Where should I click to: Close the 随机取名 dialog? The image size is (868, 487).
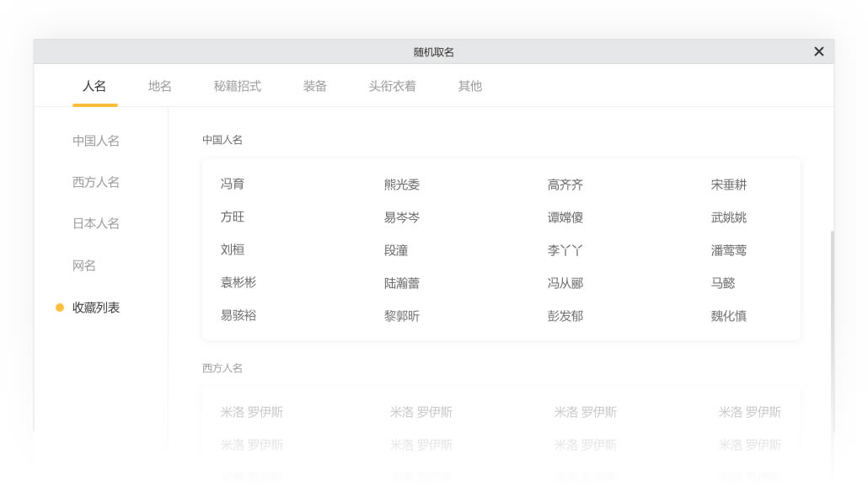[818, 51]
